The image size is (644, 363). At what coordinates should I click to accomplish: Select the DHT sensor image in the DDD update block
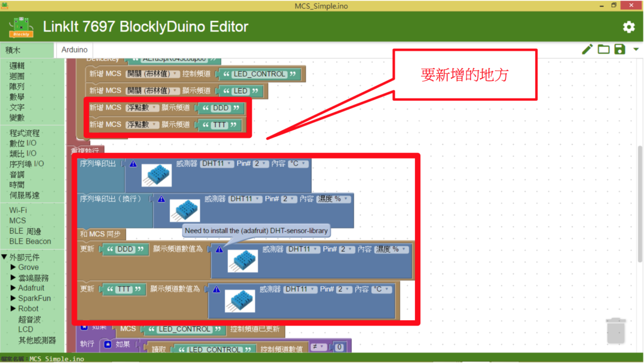(x=243, y=261)
